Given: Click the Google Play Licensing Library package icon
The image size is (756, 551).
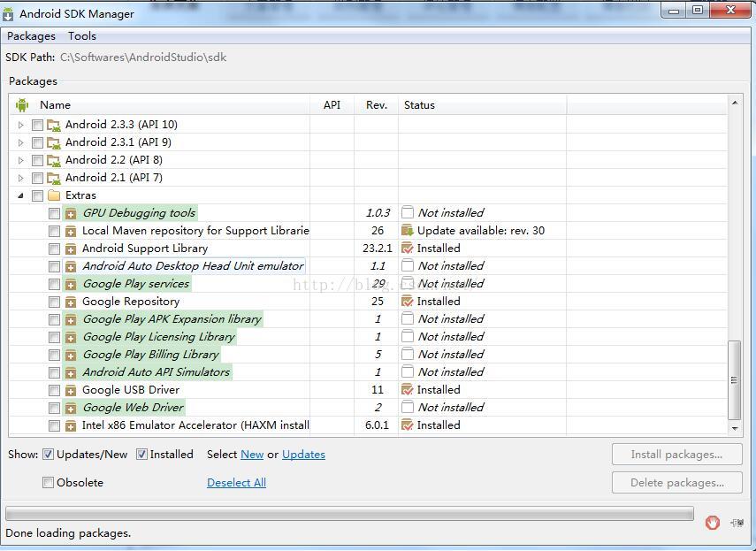Looking at the screenshot, I should click(71, 337).
